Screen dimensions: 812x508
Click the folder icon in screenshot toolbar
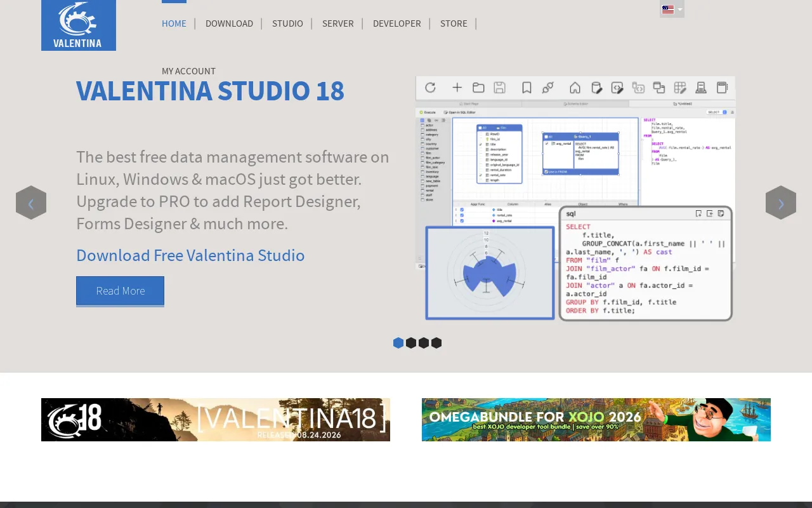click(x=478, y=88)
